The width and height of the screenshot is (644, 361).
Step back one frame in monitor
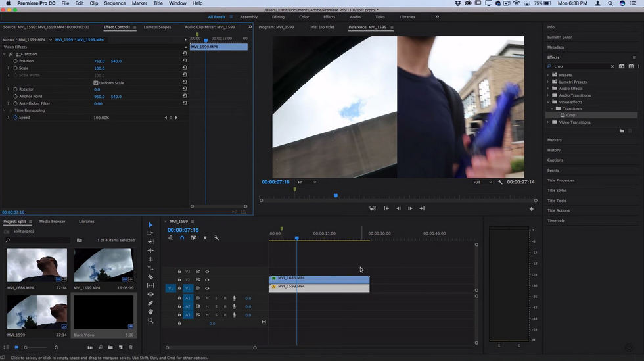pos(398,208)
